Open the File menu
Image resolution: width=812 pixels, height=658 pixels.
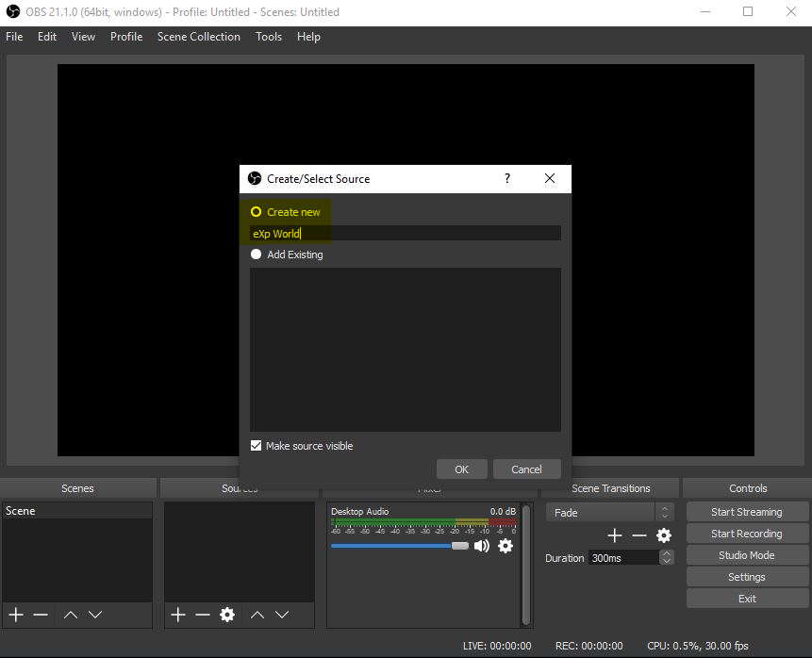coord(14,37)
